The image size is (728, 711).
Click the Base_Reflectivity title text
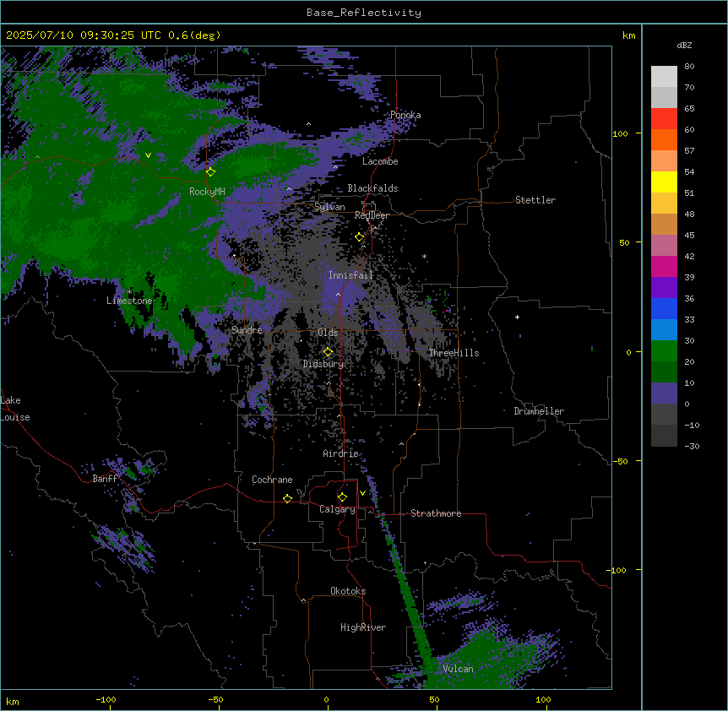coord(364,13)
